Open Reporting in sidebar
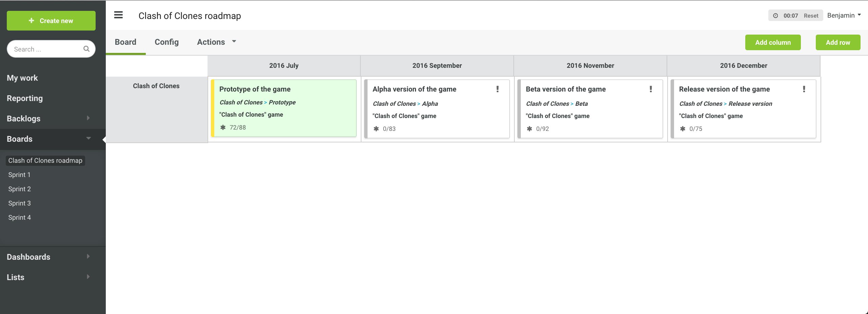 click(25, 98)
